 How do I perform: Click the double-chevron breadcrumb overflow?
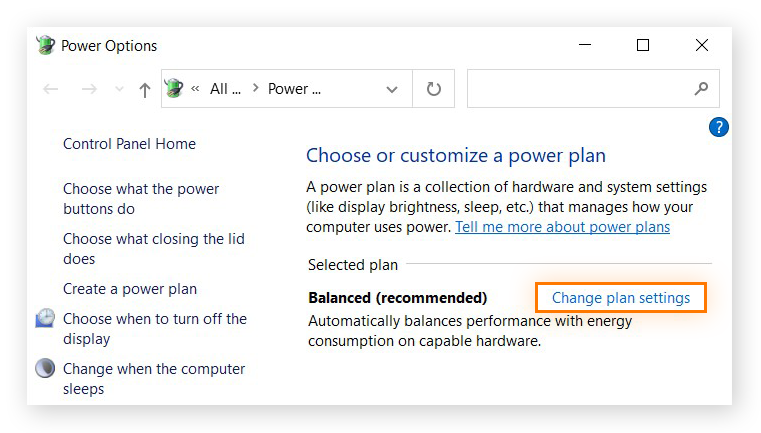[195, 88]
